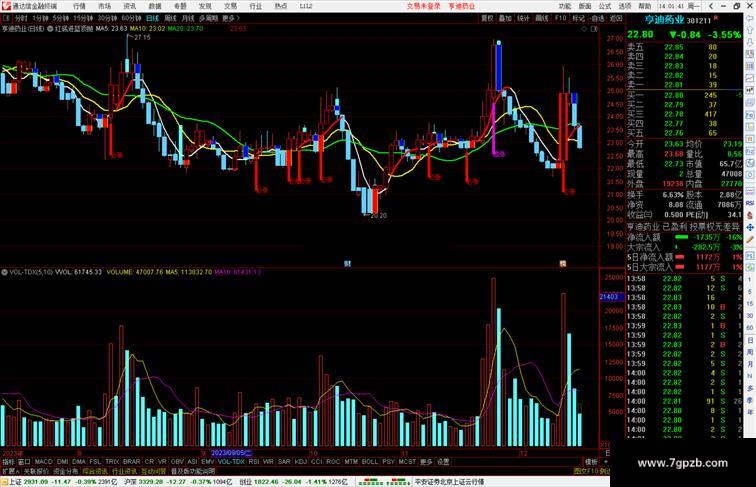Click the 统计 toolbar button
This screenshot has width=756, height=487.
pos(523,18)
